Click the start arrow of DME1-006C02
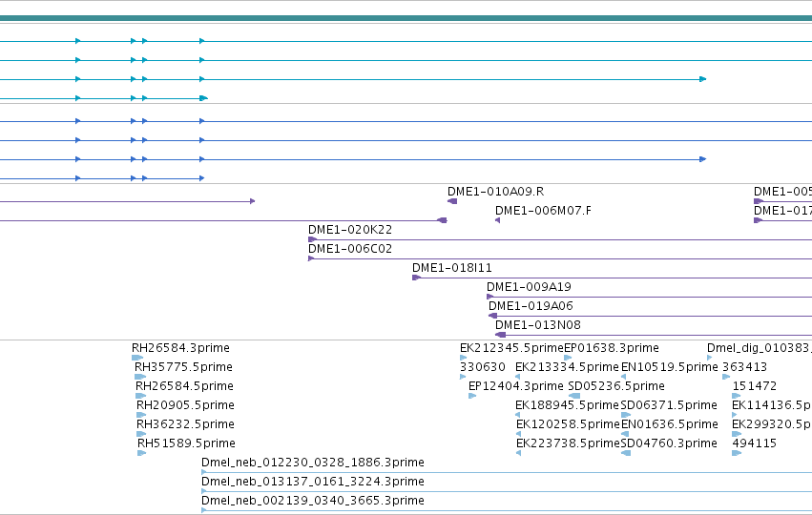The image size is (812, 515). point(311,258)
